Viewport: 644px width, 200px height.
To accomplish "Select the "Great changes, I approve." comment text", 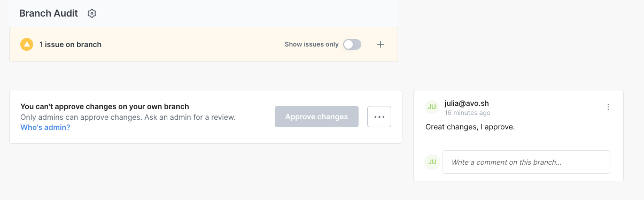I will pyautogui.click(x=470, y=127).
